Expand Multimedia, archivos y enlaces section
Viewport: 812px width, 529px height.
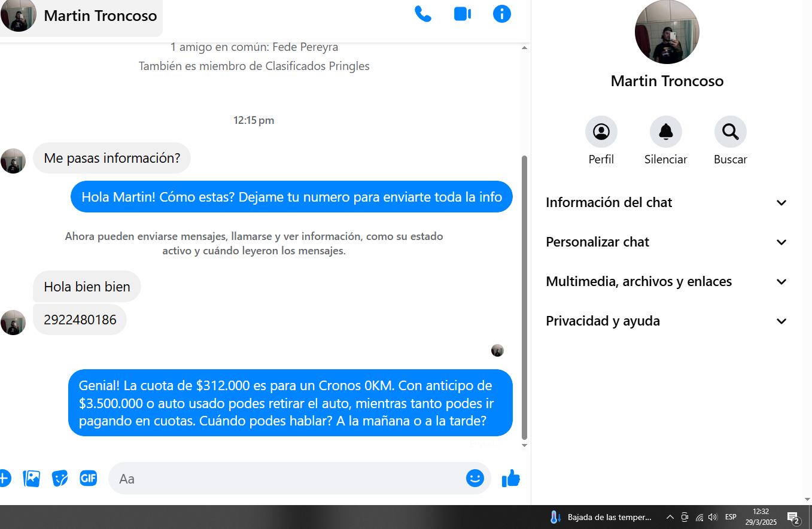(x=667, y=281)
